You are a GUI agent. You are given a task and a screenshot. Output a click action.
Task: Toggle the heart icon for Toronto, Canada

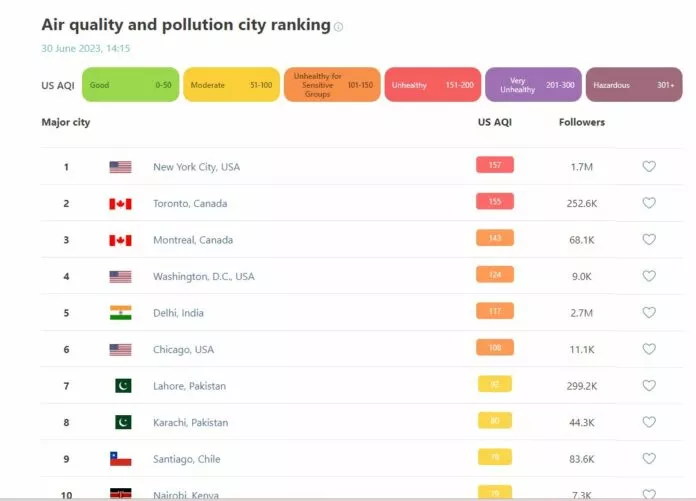pos(648,203)
